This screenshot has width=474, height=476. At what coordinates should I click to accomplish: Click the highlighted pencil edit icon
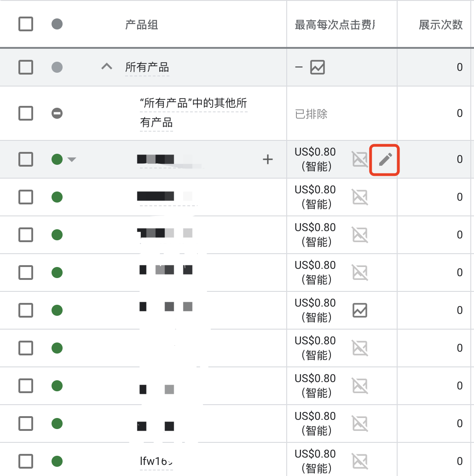[385, 159]
